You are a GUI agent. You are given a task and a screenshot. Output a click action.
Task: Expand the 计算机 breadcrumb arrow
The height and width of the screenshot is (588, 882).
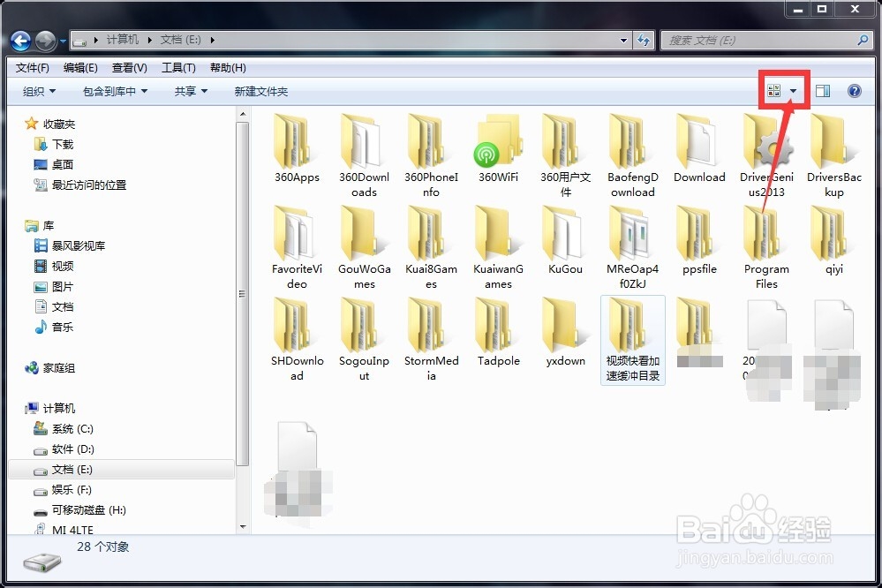coord(149,40)
